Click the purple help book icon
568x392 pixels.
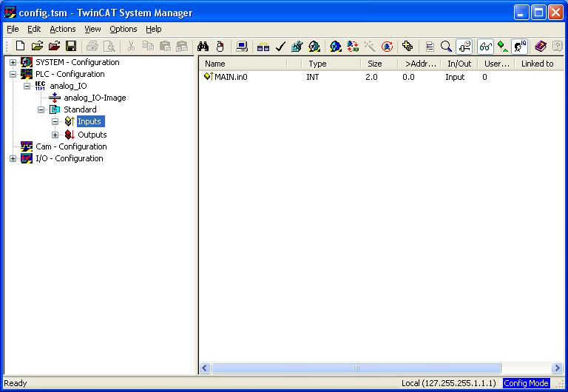541,46
